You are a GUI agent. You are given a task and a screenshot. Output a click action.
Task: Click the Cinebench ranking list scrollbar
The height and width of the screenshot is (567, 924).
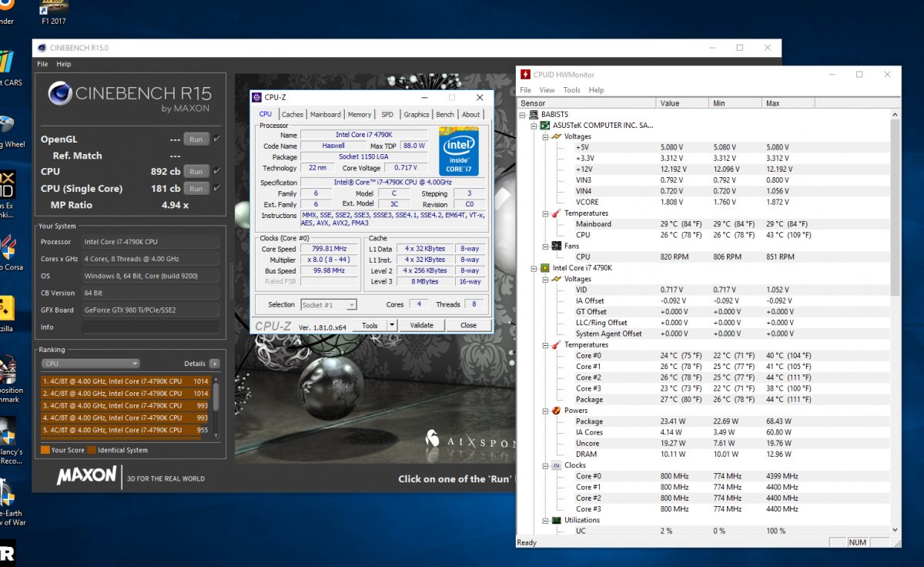[216, 395]
